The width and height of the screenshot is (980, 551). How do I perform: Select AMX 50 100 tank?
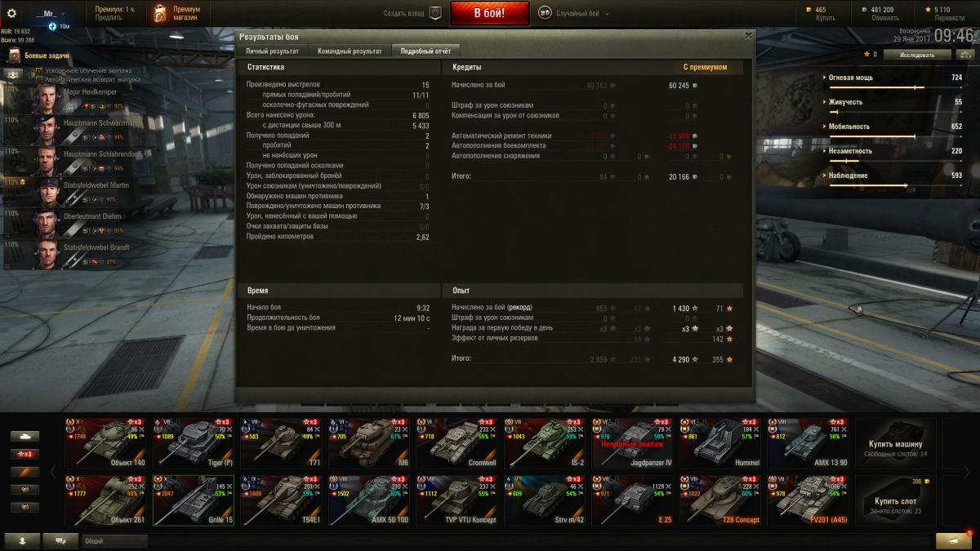368,500
